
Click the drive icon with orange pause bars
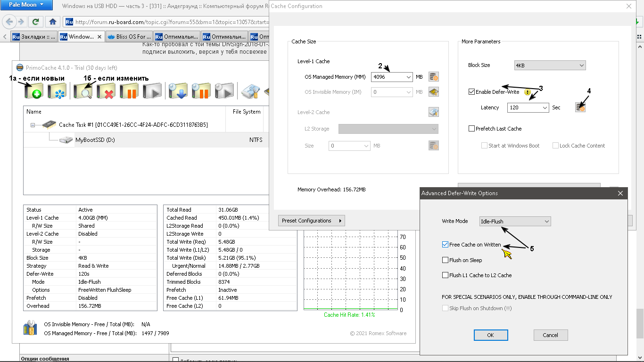(x=129, y=90)
